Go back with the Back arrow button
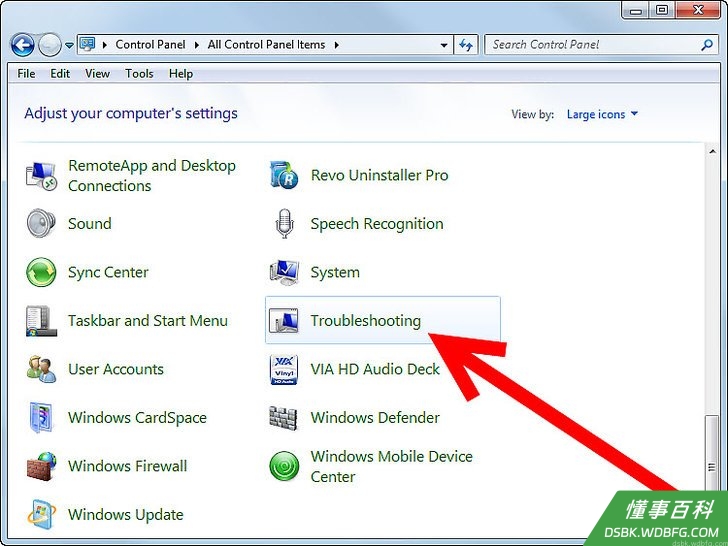The height and width of the screenshot is (546, 728). point(22,45)
